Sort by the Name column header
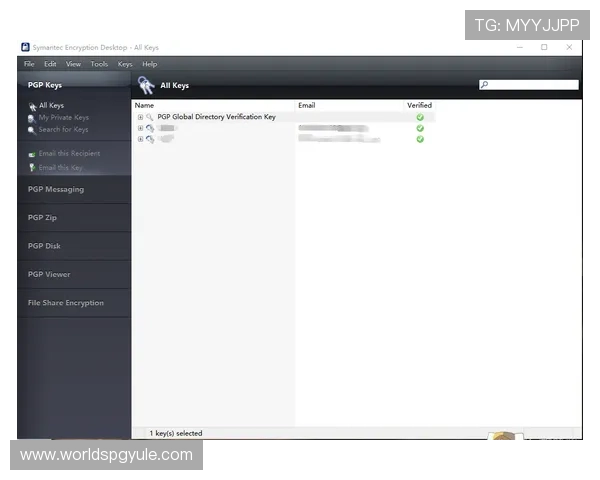This screenshot has height=480, width=600. (213, 105)
